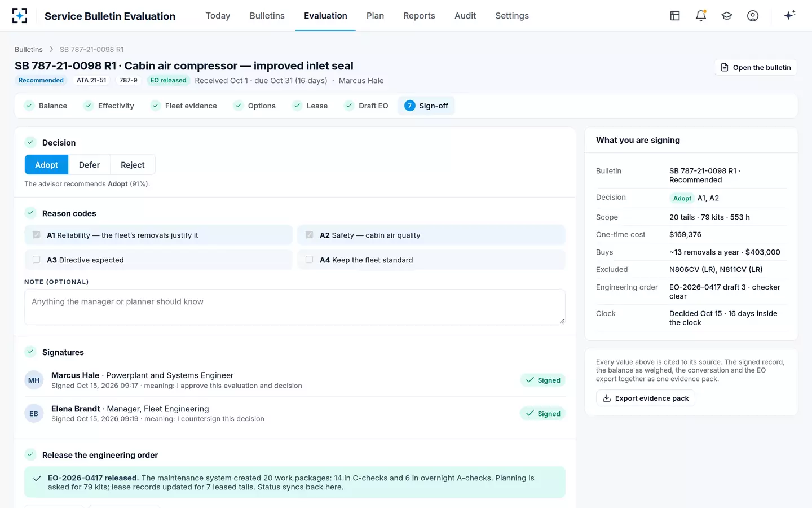
Task: Click the EB avatar for Elena Brandt
Action: (34, 414)
